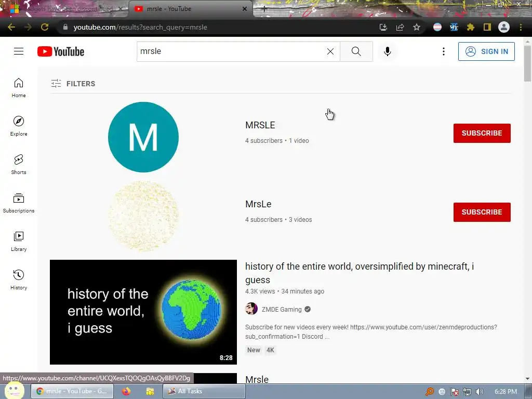
Task: Click the 4.3K views metadata text
Action: pos(260,291)
